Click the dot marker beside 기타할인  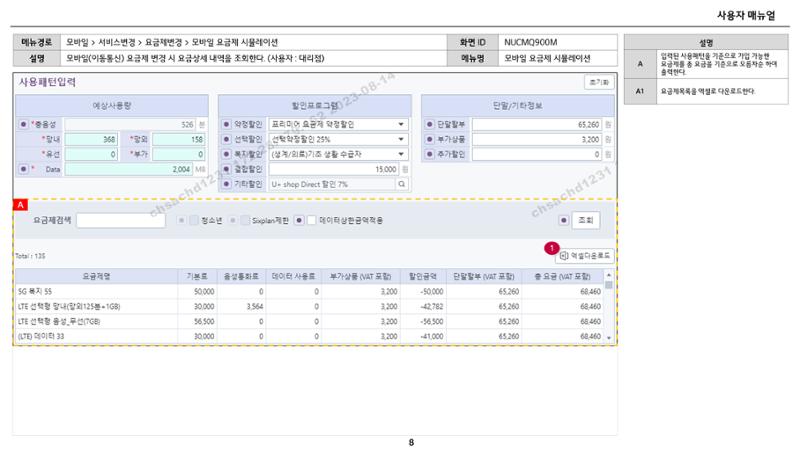click(x=227, y=184)
